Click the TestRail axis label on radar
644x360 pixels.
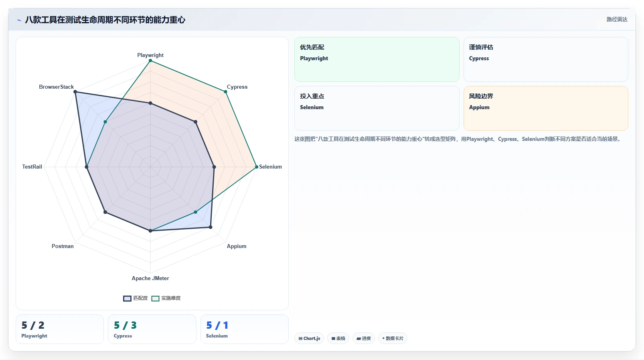32,167
